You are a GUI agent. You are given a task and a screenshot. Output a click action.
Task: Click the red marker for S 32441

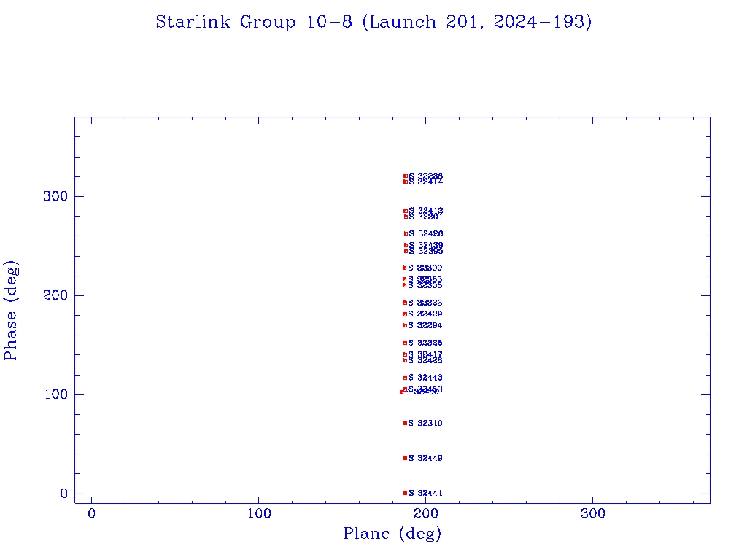click(405, 493)
